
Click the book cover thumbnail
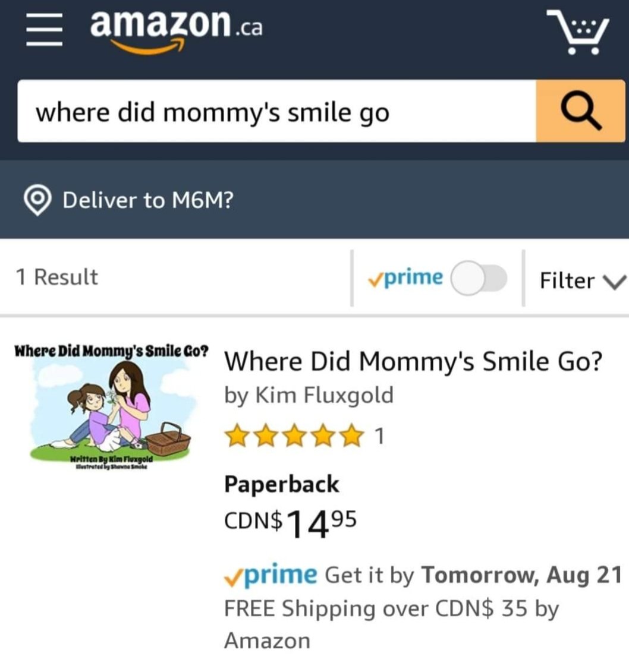coord(111,408)
